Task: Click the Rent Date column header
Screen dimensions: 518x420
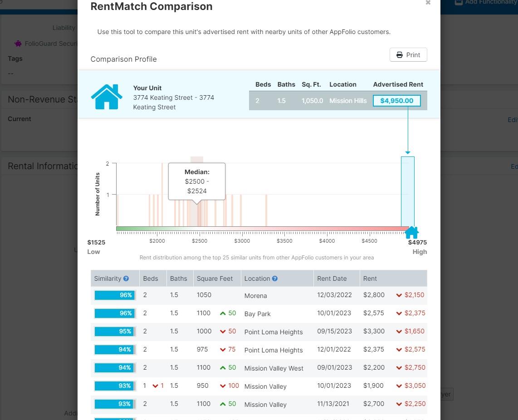Action: click(x=337, y=278)
